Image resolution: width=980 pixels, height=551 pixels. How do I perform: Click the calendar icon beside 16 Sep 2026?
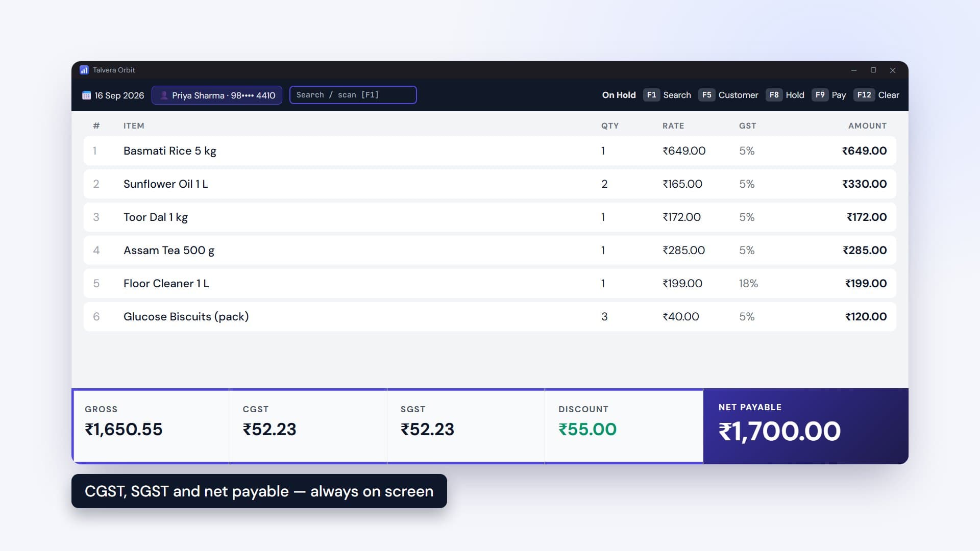coord(86,95)
